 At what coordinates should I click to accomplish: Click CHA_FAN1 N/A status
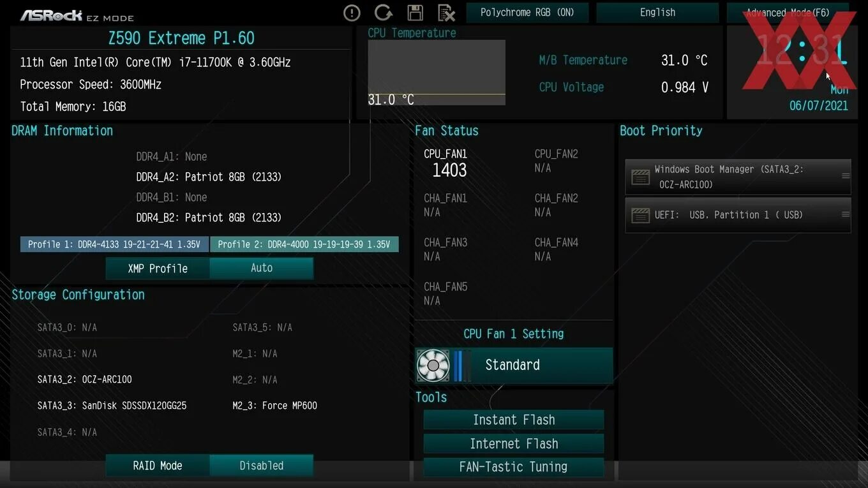[445, 205]
